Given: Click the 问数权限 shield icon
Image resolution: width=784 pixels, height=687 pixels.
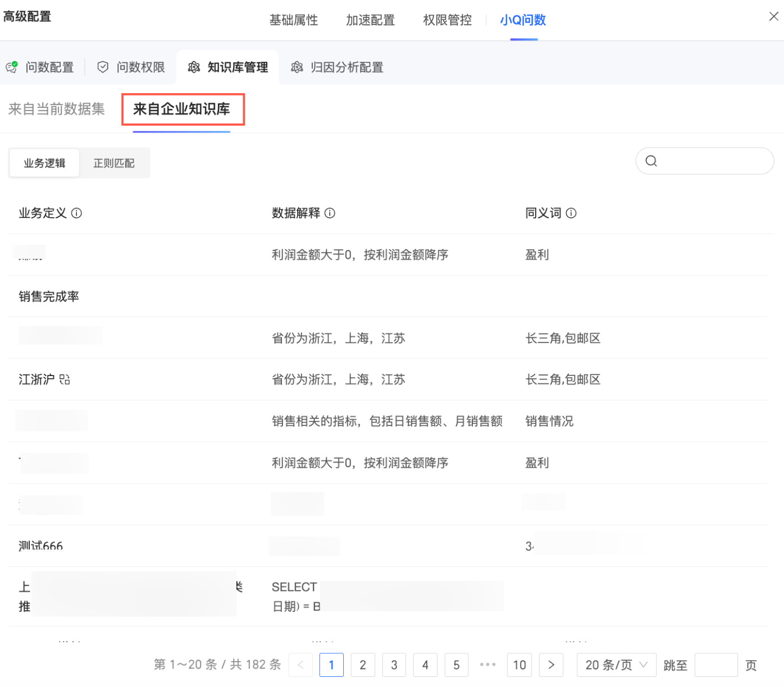Looking at the screenshot, I should [103, 67].
